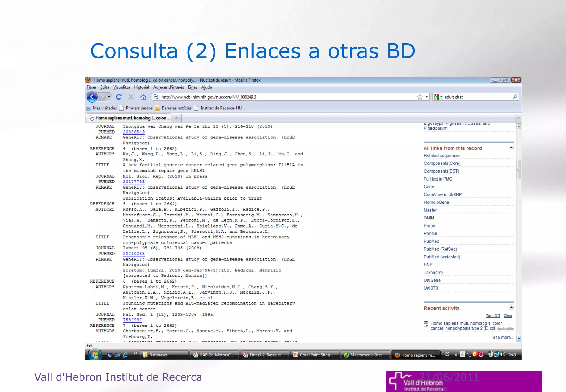Open Institut de Recerca-HU bookmark

click(x=219, y=108)
